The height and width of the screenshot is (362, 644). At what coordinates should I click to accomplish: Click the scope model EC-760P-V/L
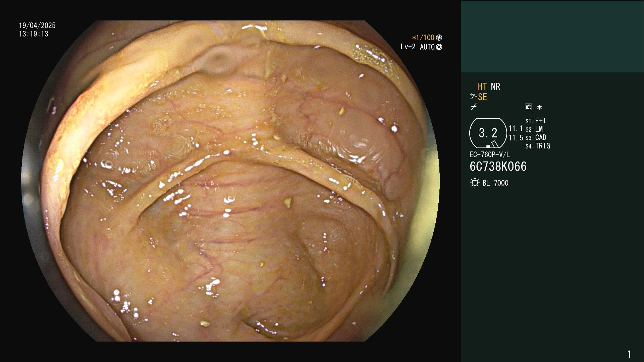click(490, 155)
